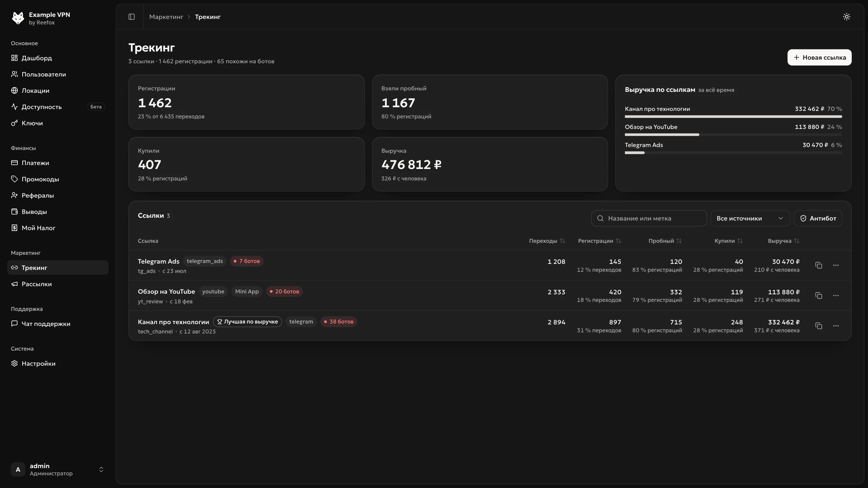This screenshot has width=868, height=488.
Task: Select Трекинг in sidebar
Action: (58, 268)
